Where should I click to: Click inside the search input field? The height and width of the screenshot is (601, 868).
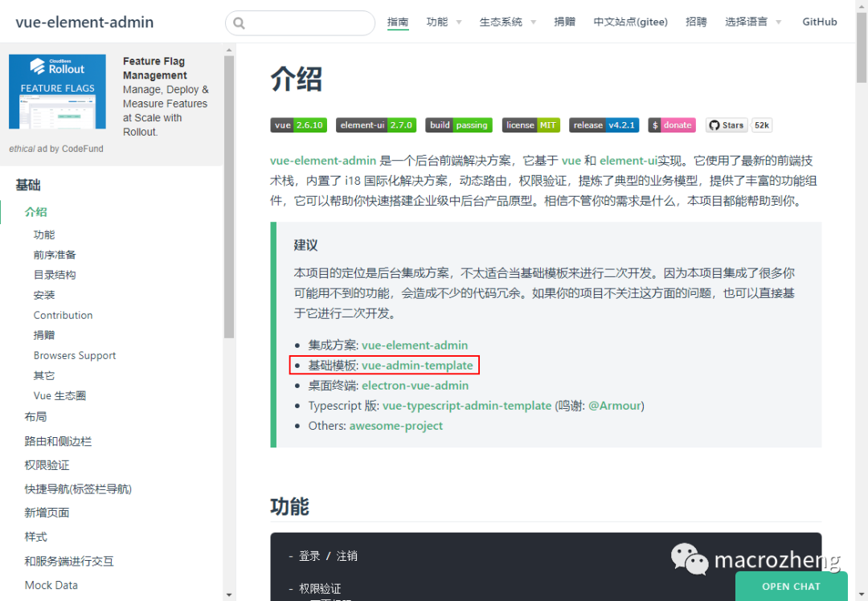pos(305,22)
